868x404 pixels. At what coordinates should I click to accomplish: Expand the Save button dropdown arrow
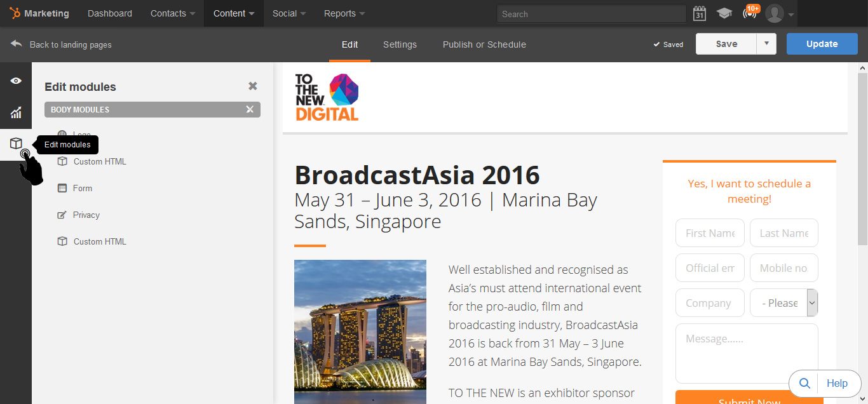[766, 44]
